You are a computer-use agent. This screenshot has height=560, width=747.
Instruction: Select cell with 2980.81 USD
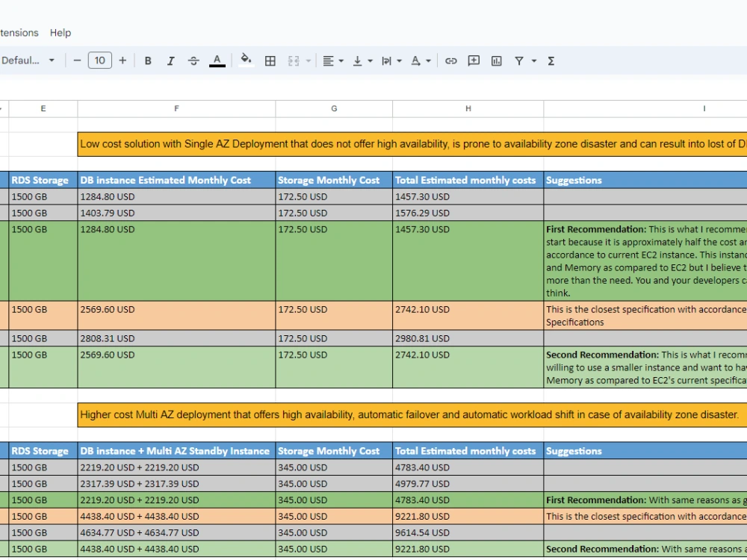click(x=468, y=338)
